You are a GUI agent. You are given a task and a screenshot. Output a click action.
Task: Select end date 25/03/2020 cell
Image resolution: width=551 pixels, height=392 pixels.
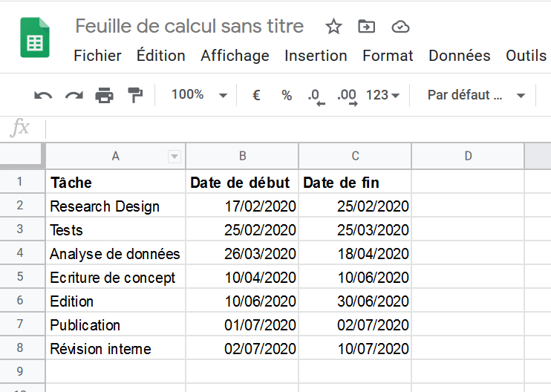click(355, 229)
